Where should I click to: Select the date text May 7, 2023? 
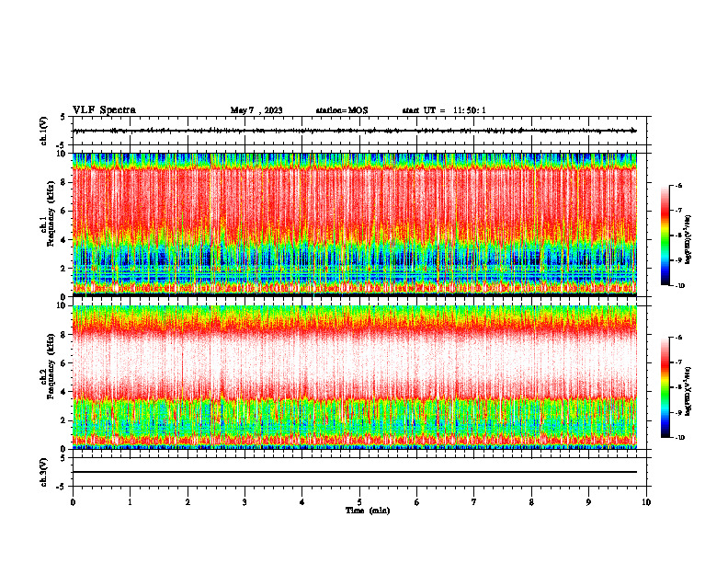256,110
